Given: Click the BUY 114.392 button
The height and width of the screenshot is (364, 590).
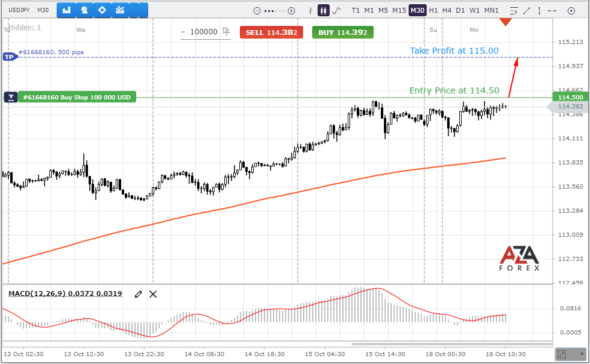Looking at the screenshot, I should pos(343,33).
